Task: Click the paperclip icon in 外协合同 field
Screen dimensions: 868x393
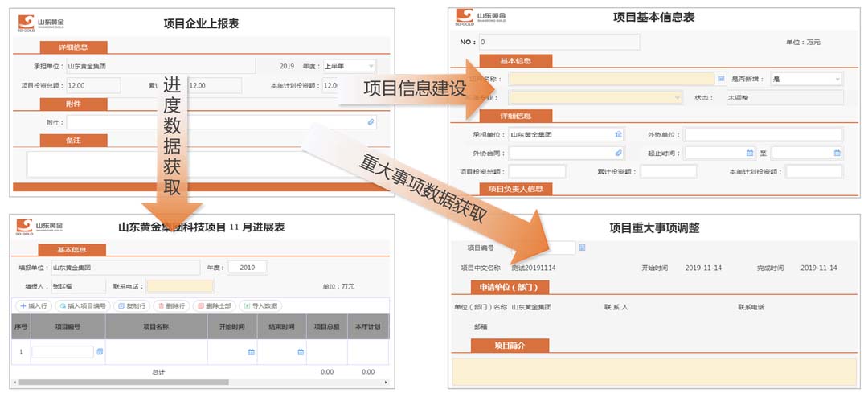Action: click(x=618, y=153)
